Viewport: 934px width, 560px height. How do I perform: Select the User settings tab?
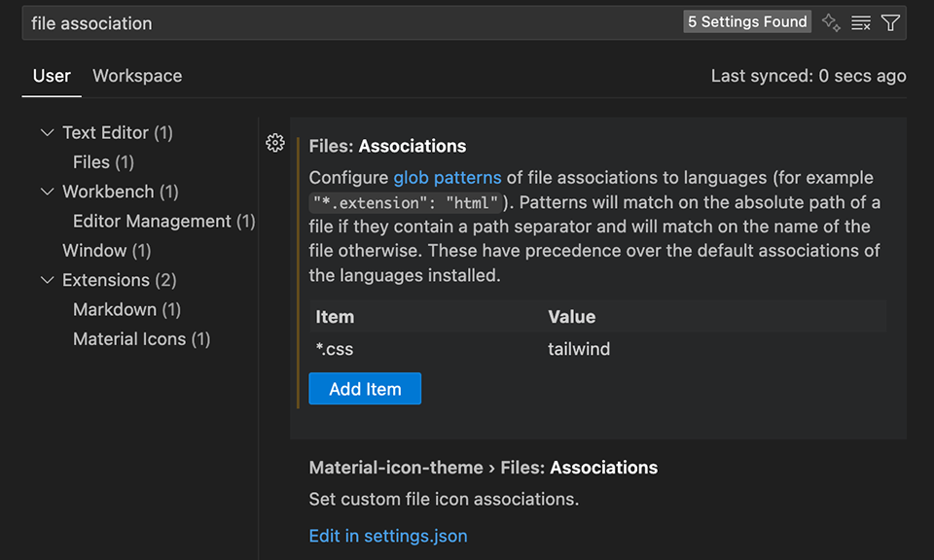point(51,76)
